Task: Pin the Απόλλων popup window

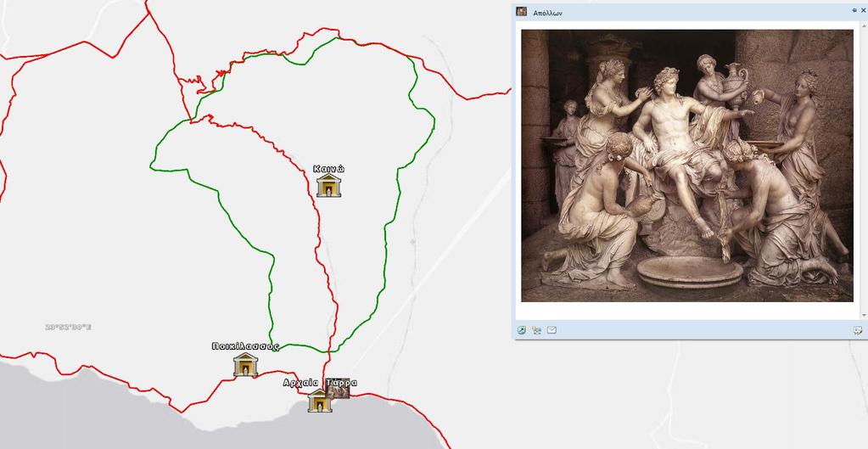Action: 854,10
